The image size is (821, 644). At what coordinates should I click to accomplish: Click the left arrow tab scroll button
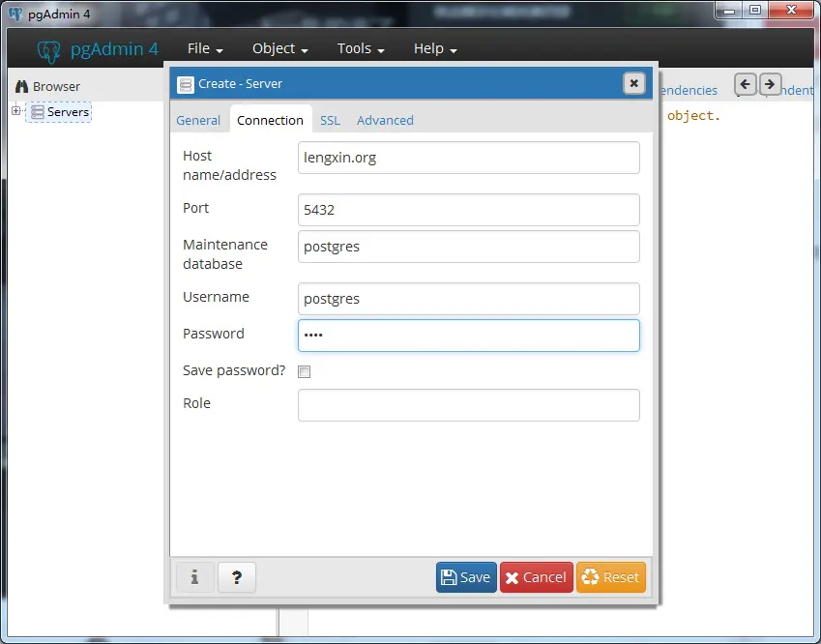745,84
